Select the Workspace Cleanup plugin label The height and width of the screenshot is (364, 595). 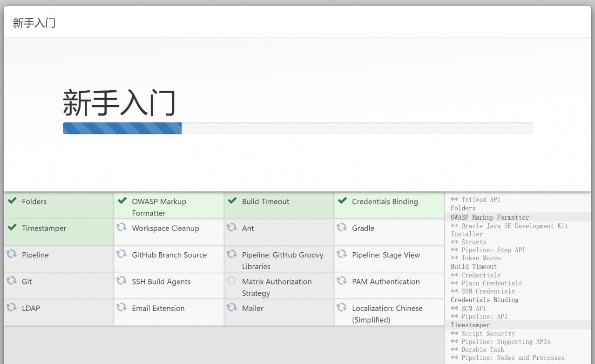coord(166,228)
